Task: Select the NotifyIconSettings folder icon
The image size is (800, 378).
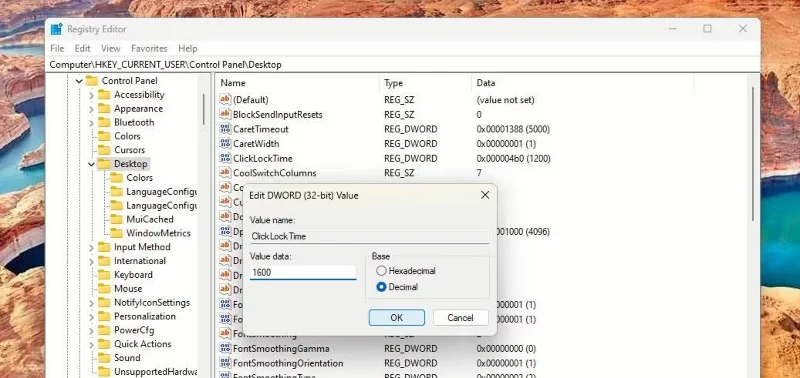Action: coord(104,303)
